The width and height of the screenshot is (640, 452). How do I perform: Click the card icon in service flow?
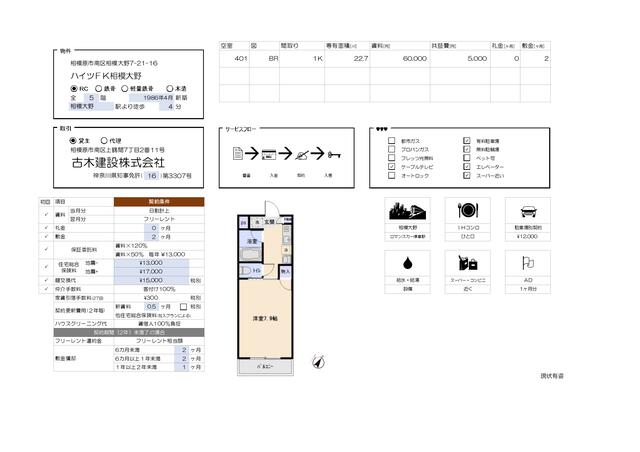[269, 155]
